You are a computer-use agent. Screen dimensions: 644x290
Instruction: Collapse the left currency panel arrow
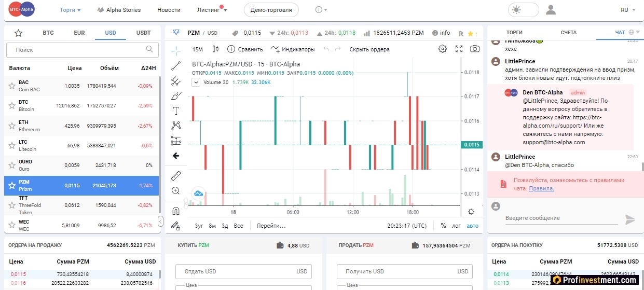click(x=160, y=222)
